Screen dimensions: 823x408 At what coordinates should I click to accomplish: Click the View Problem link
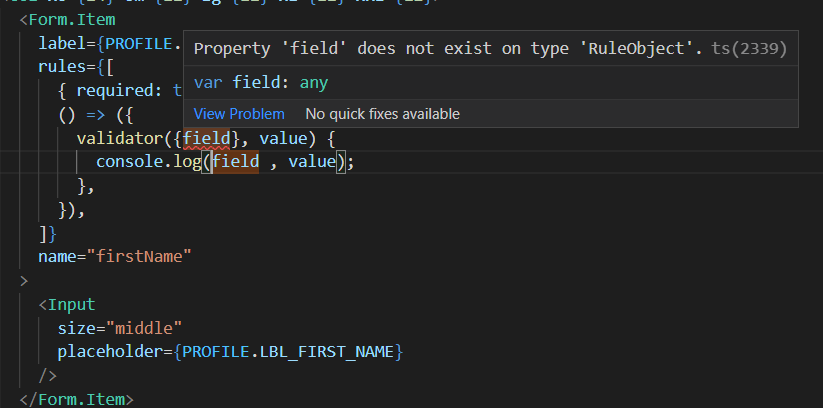click(x=239, y=114)
